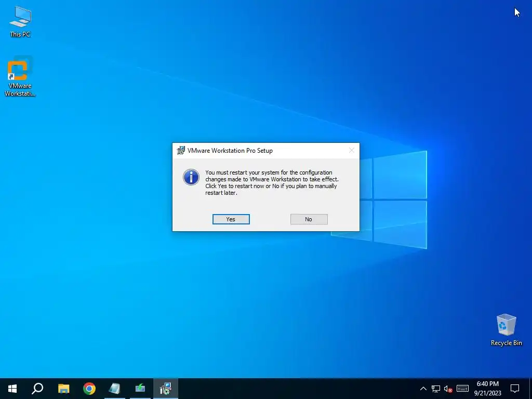
Task: Switch to VMware installer taskbar item
Action: click(x=166, y=389)
